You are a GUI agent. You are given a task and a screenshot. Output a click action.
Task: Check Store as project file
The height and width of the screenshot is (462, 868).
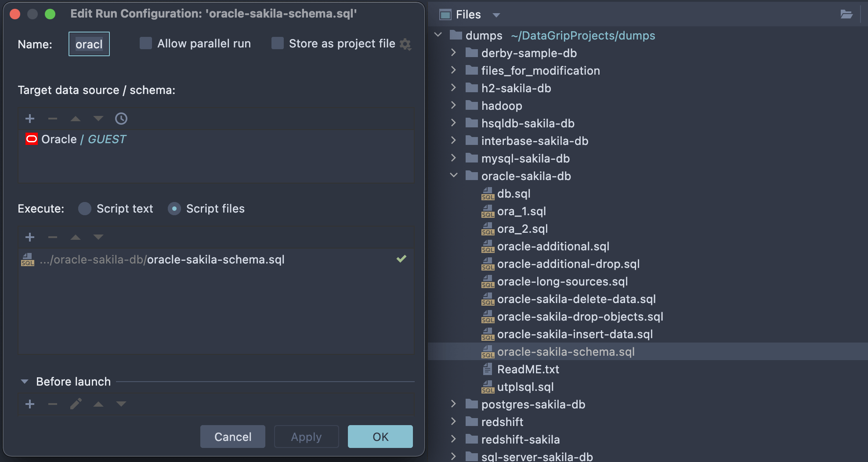(278, 43)
